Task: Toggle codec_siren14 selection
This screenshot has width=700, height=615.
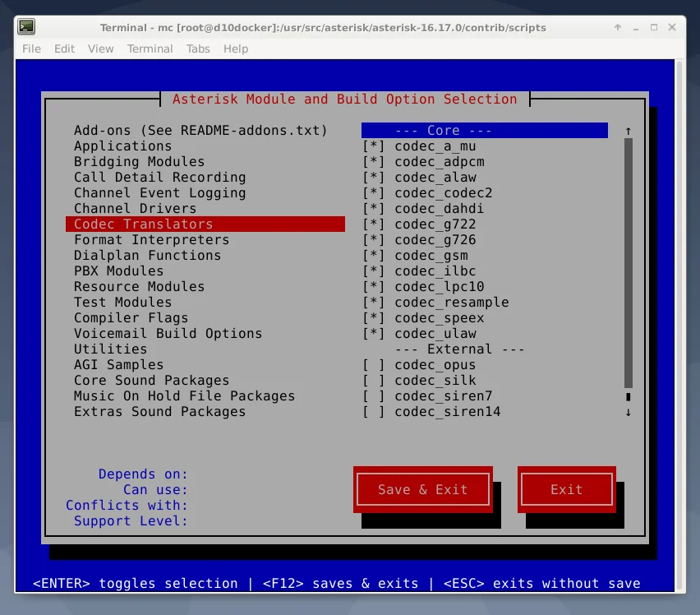Action: click(373, 412)
